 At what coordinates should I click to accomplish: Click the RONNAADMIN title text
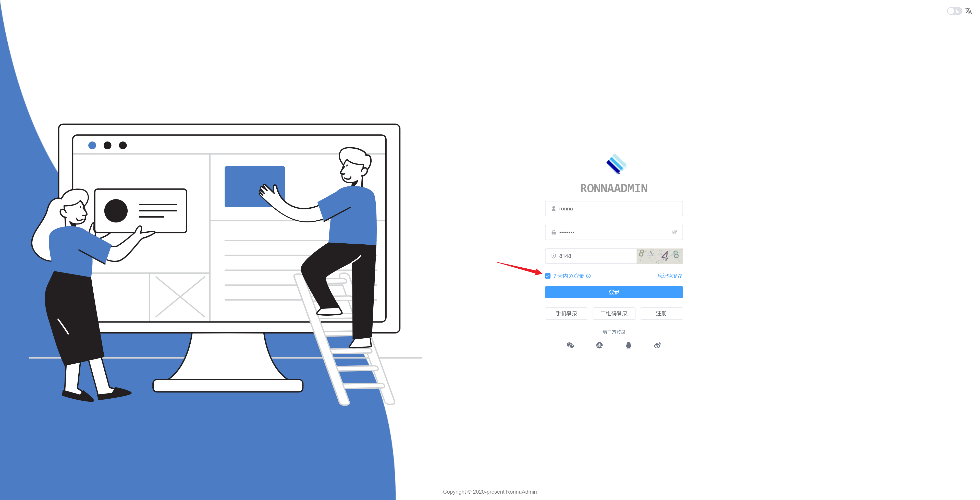pos(614,188)
